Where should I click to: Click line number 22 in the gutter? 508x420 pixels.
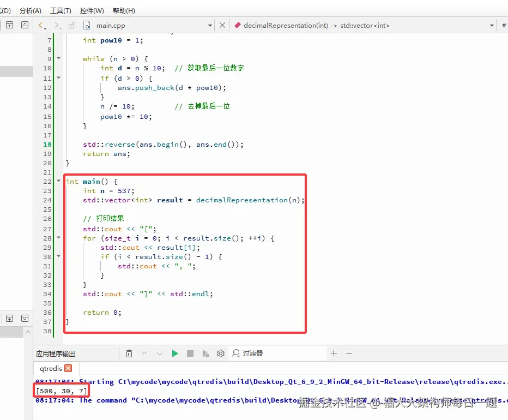(x=47, y=182)
